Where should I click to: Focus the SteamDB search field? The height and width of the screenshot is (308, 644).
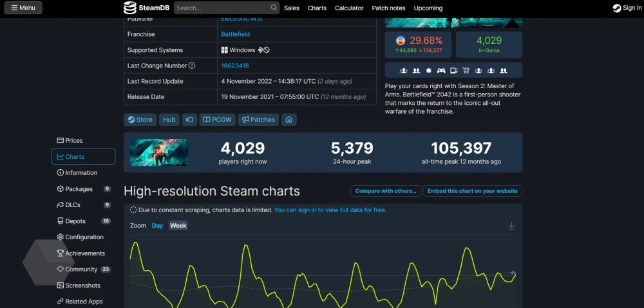point(221,8)
